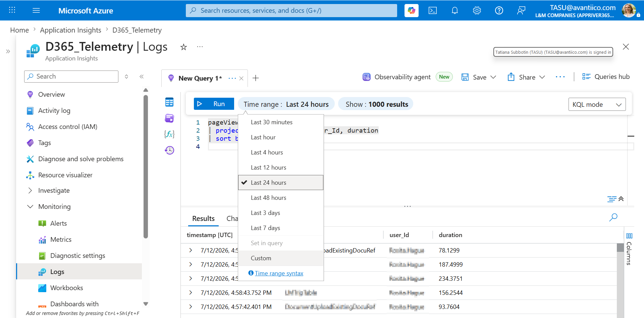Viewport: 644px width, 318px height.
Task: Click the resource menu search field
Action: [71, 77]
